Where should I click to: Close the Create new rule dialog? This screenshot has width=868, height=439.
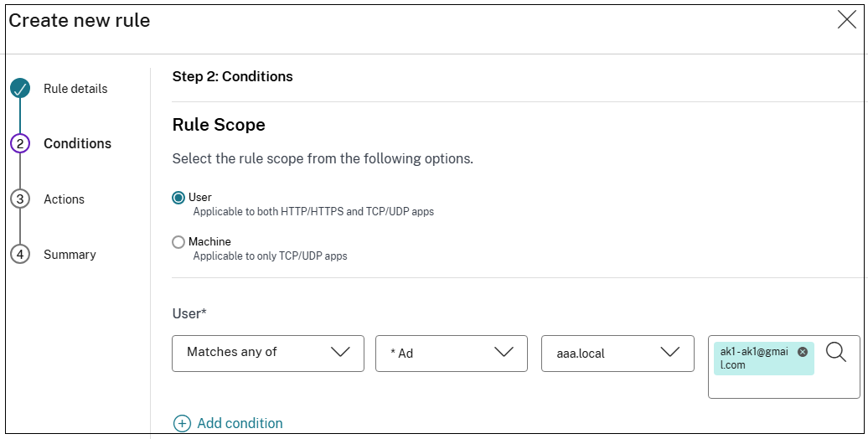(x=847, y=21)
